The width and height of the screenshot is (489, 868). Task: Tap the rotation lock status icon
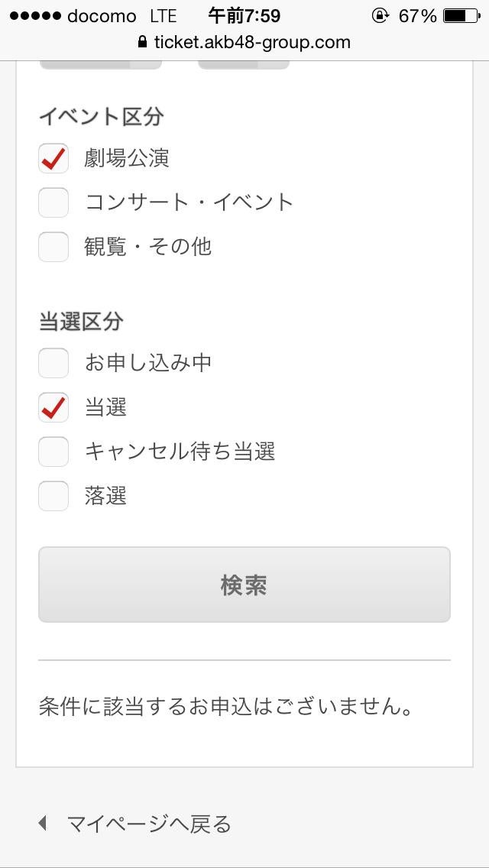click(x=379, y=15)
